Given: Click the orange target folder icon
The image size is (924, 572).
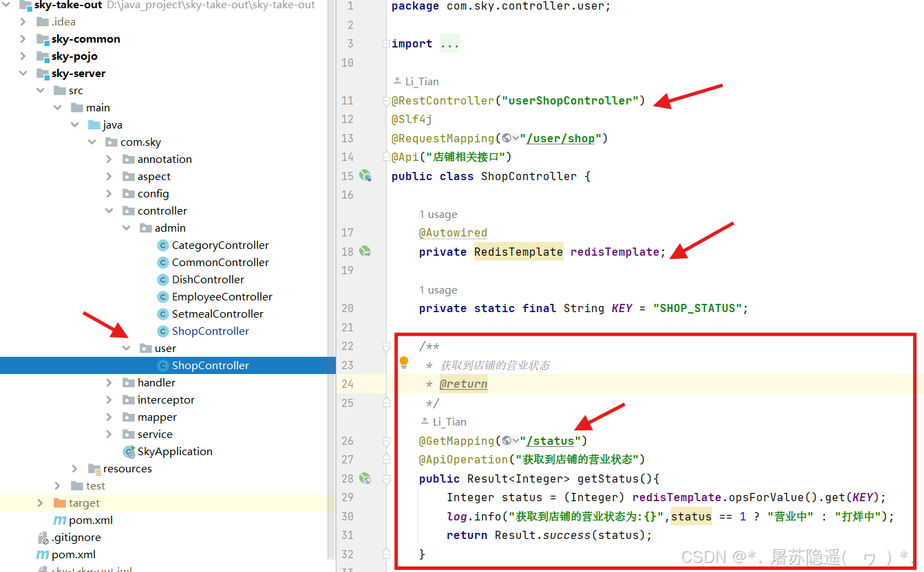Looking at the screenshot, I should (60, 503).
